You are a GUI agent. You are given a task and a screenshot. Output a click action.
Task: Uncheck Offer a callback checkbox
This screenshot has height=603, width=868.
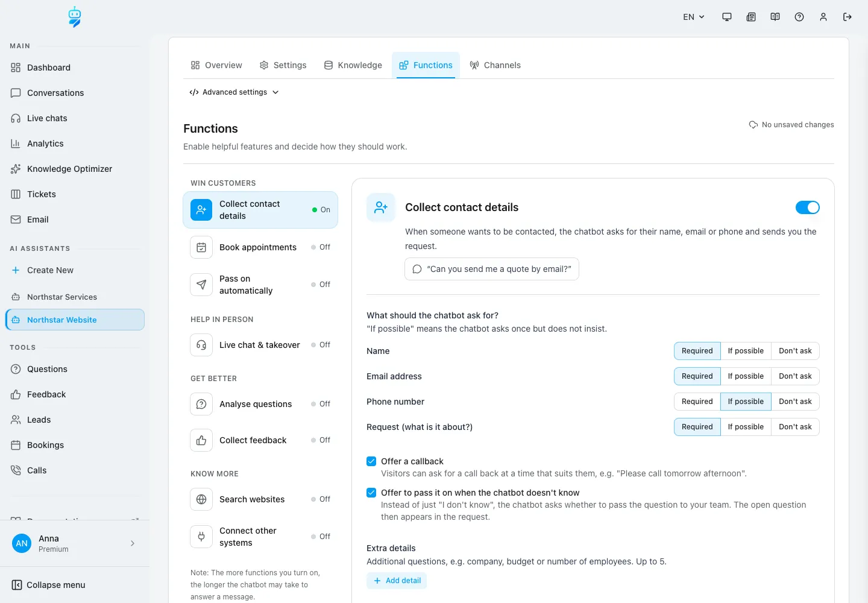(371, 461)
